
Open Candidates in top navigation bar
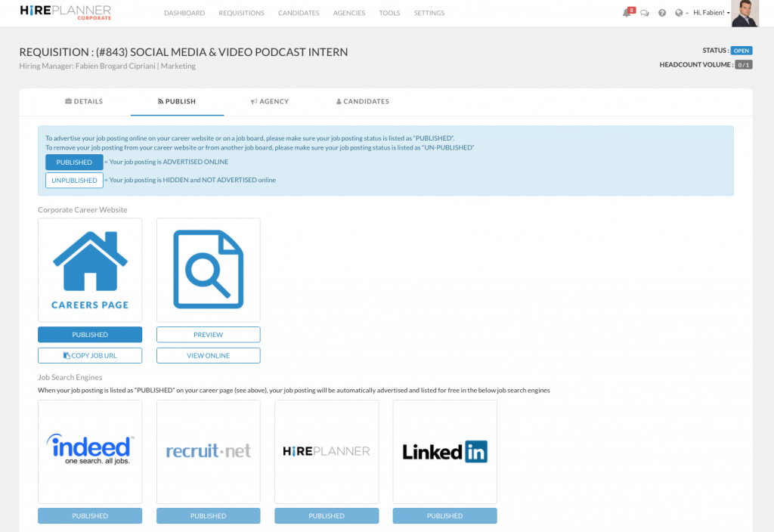click(299, 13)
